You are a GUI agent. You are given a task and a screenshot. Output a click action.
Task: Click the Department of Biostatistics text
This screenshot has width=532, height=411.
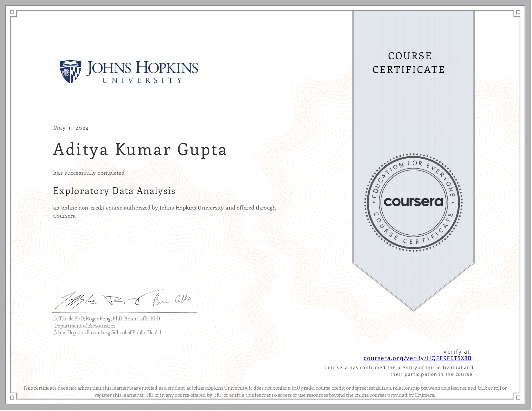[x=84, y=326]
